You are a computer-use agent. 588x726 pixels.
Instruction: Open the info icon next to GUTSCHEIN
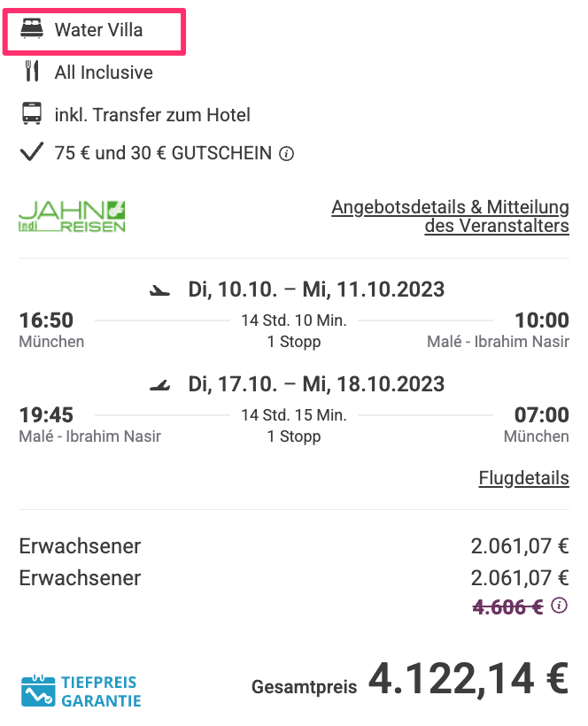pos(286,154)
